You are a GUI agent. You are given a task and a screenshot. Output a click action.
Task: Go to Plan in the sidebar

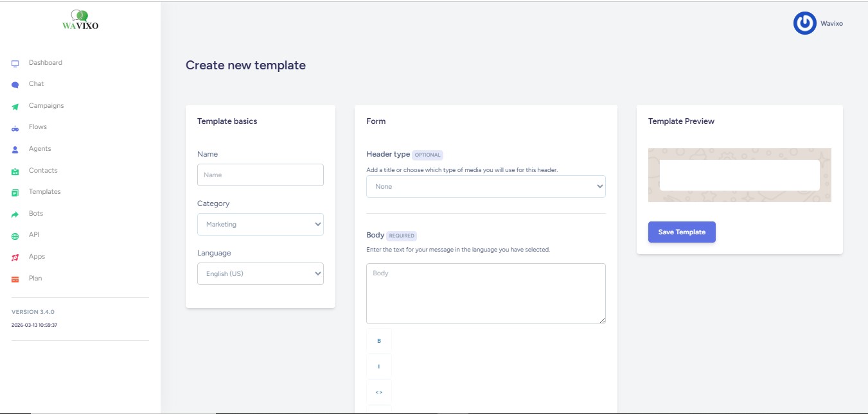pos(35,279)
